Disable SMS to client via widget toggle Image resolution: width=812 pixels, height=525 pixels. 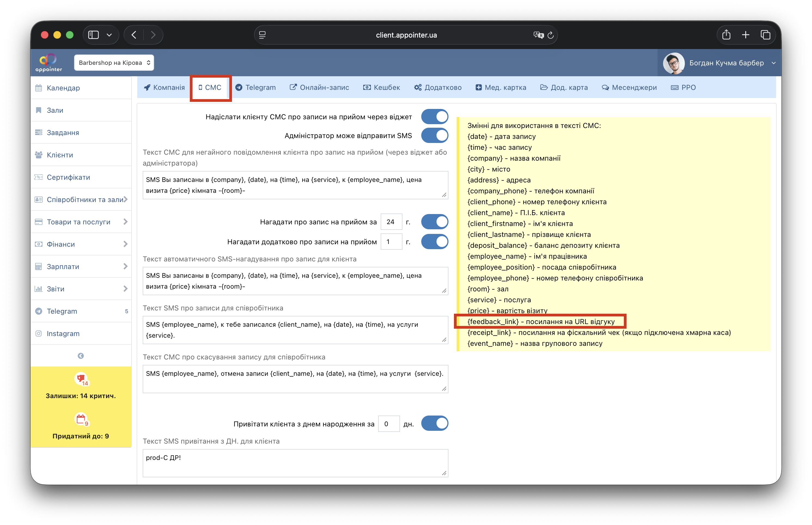[435, 117]
